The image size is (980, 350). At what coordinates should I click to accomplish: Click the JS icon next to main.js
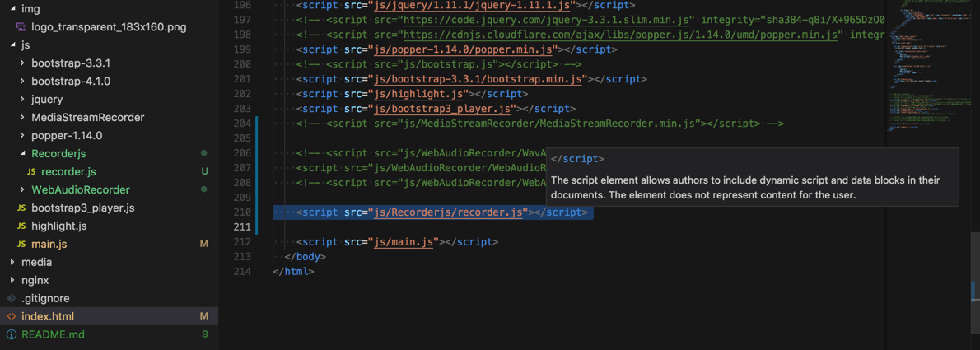tap(21, 244)
